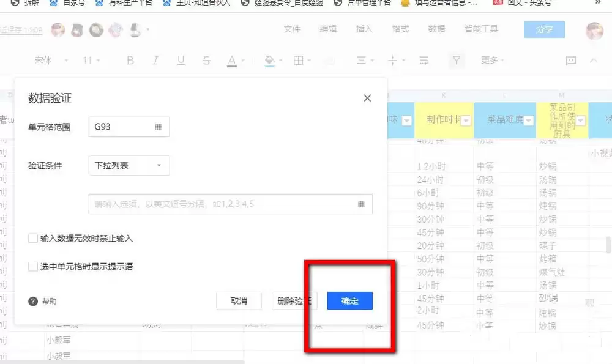This screenshot has width=612, height=364.
Task: Open the font family dropdown 宋体
Action: (42, 60)
